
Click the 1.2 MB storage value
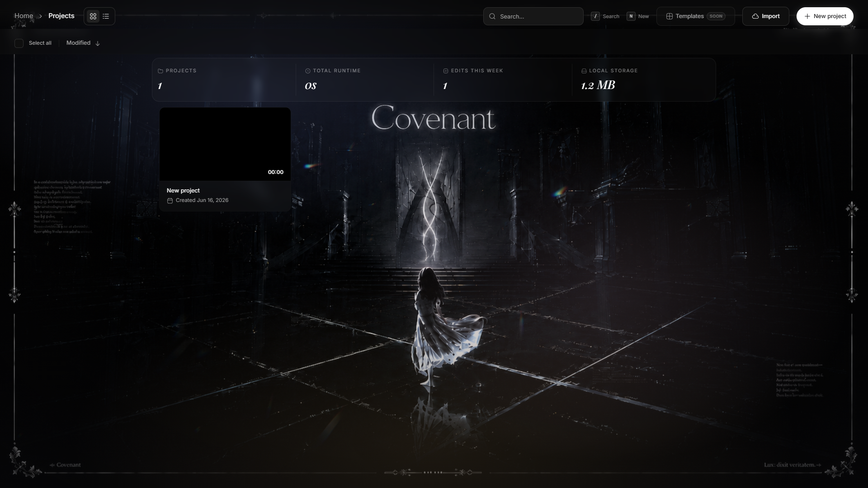click(598, 85)
